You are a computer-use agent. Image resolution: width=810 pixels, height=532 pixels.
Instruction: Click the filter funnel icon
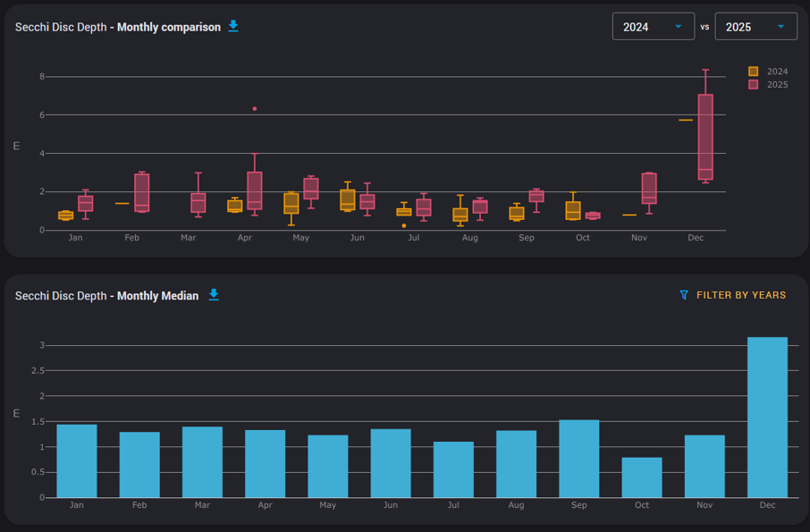pyautogui.click(x=684, y=295)
